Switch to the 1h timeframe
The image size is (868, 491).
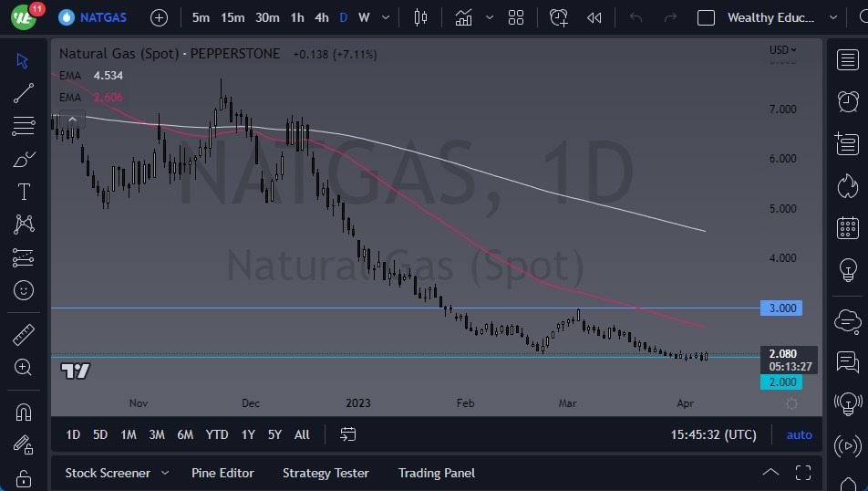pyautogui.click(x=297, y=17)
